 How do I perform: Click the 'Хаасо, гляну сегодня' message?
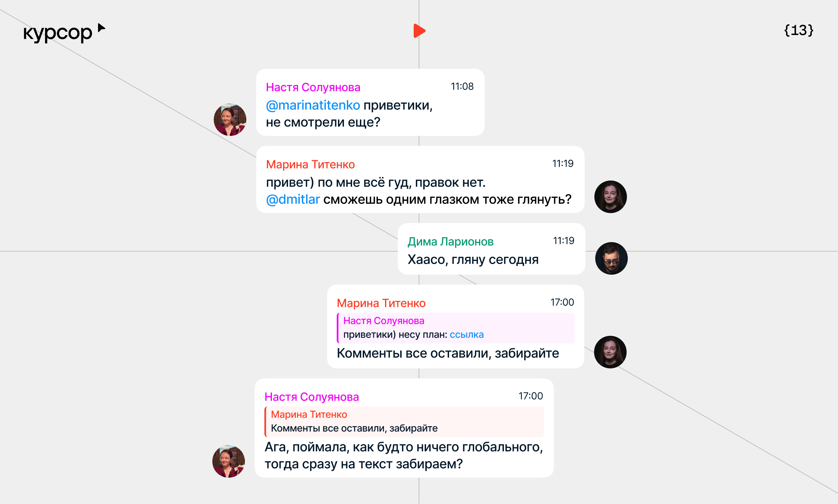pyautogui.click(x=473, y=260)
